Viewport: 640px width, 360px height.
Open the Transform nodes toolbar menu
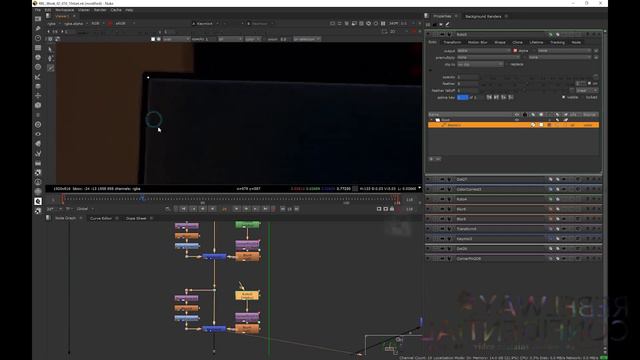38,96
